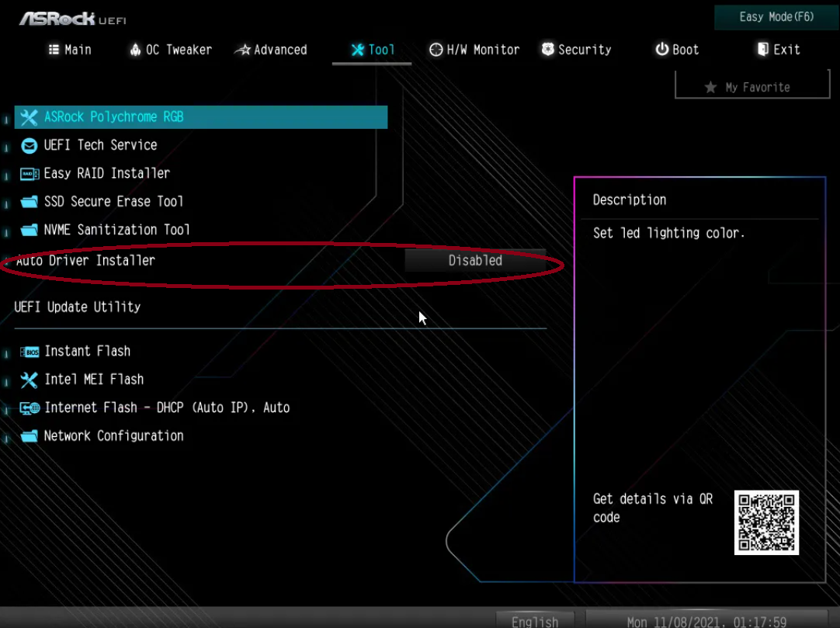The height and width of the screenshot is (628, 840).
Task: Click the Network Configuration folder icon
Action: [x=29, y=436]
